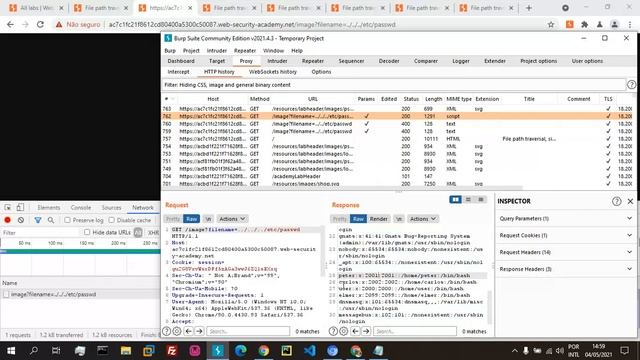Close the Inspector panel

point(630,201)
